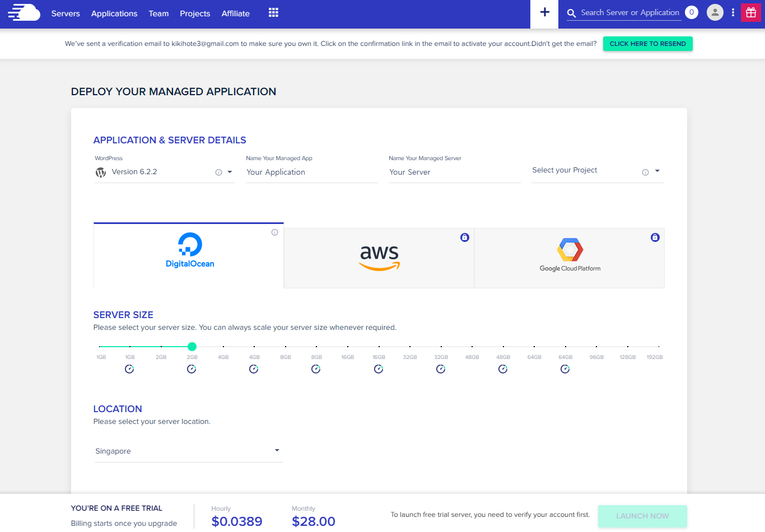Open the three-dot more options menu
The image size is (765, 532).
(x=733, y=12)
